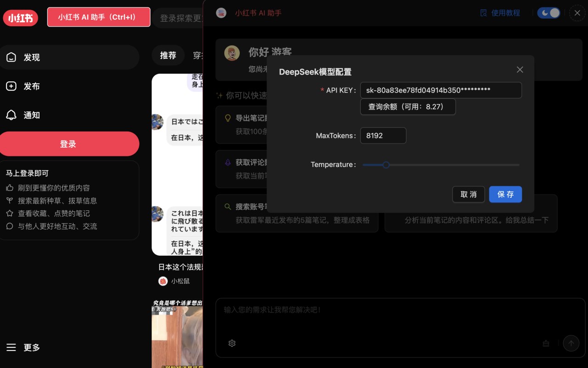588x368 pixels.
Task: Click the clear-chat icon beside send button
Action: tap(546, 343)
